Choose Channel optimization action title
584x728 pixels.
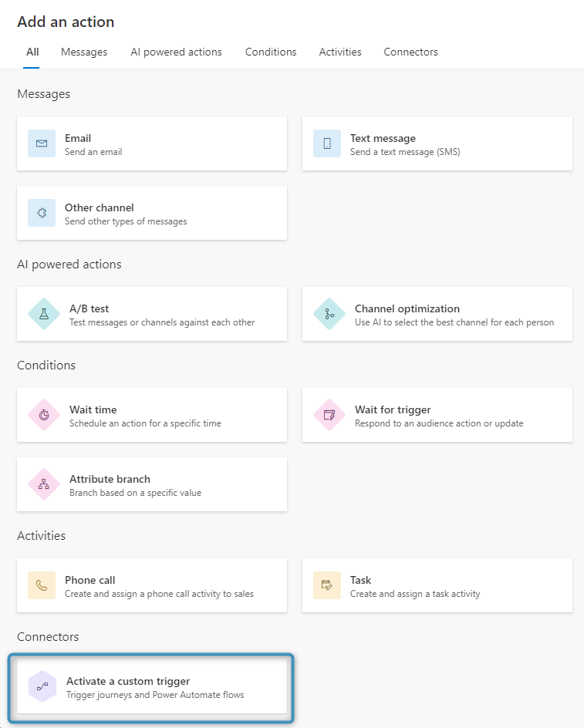407,308
